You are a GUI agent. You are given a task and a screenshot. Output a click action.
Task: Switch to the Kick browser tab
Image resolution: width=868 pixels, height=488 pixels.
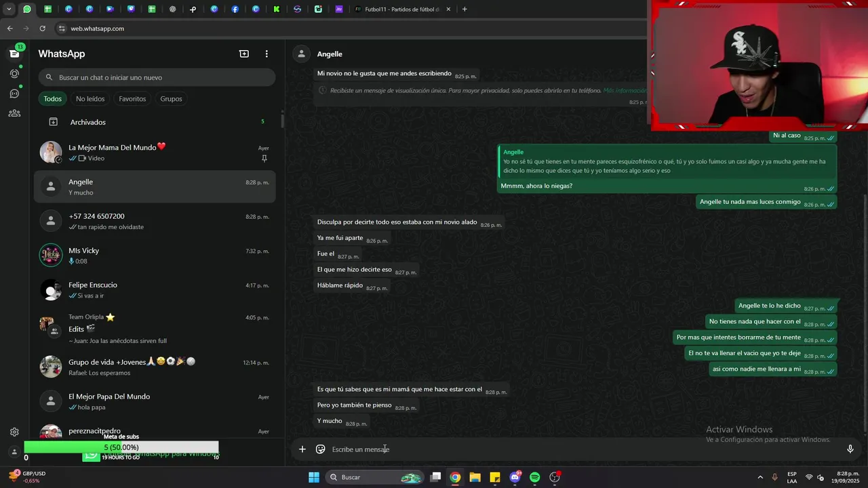pyautogui.click(x=277, y=9)
